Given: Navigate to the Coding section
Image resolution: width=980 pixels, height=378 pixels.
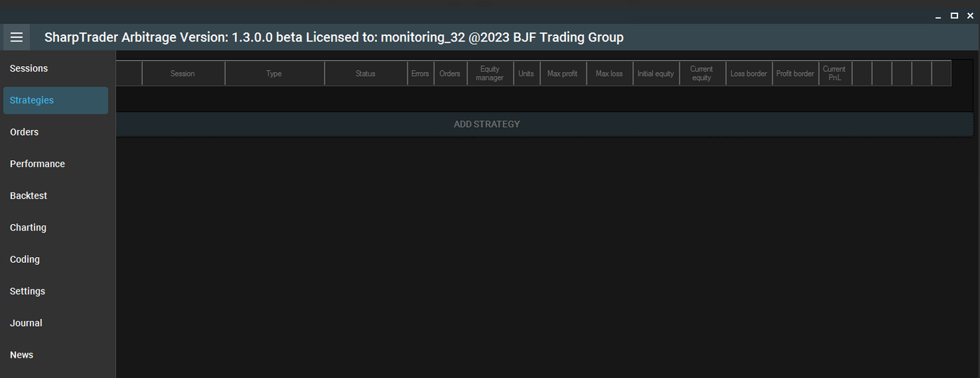Looking at the screenshot, I should coord(25,259).
